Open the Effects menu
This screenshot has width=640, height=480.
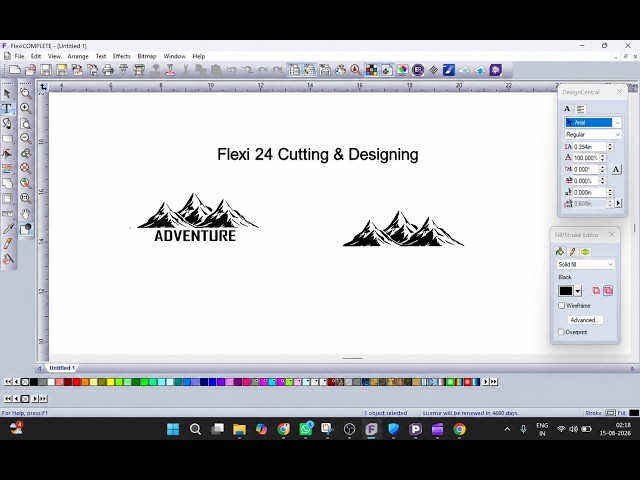click(122, 56)
